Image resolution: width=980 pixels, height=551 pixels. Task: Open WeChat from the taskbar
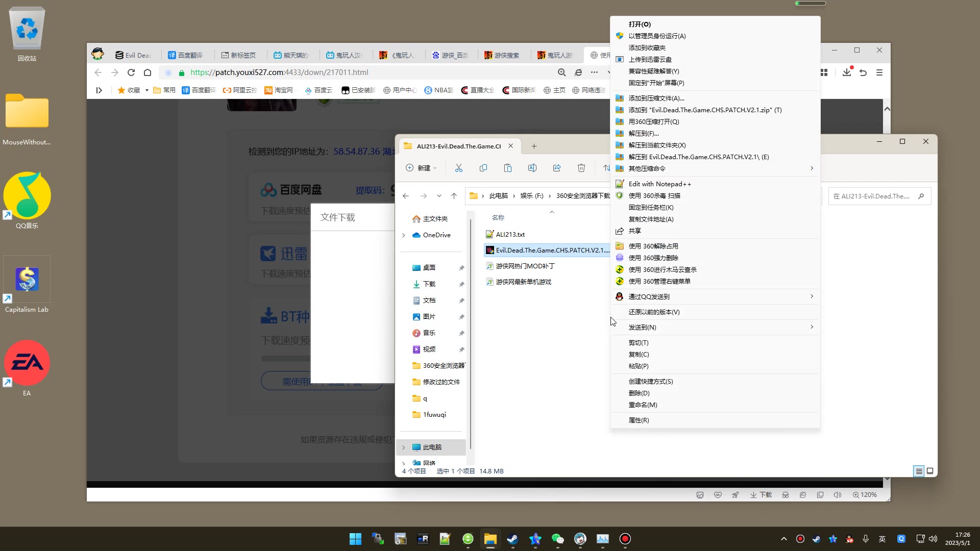(x=557, y=539)
